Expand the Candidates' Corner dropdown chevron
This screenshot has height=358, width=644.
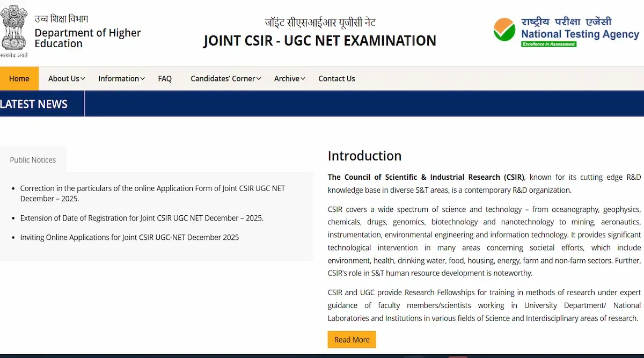tap(259, 79)
